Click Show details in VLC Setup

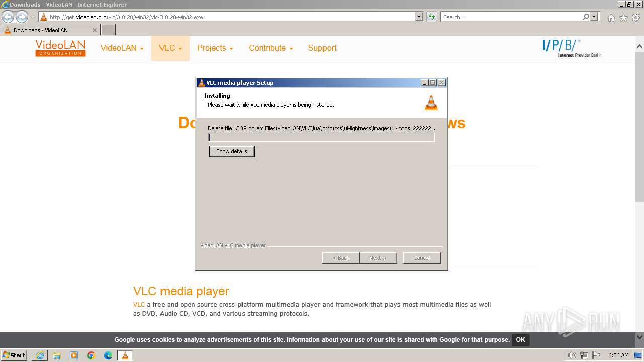231,151
